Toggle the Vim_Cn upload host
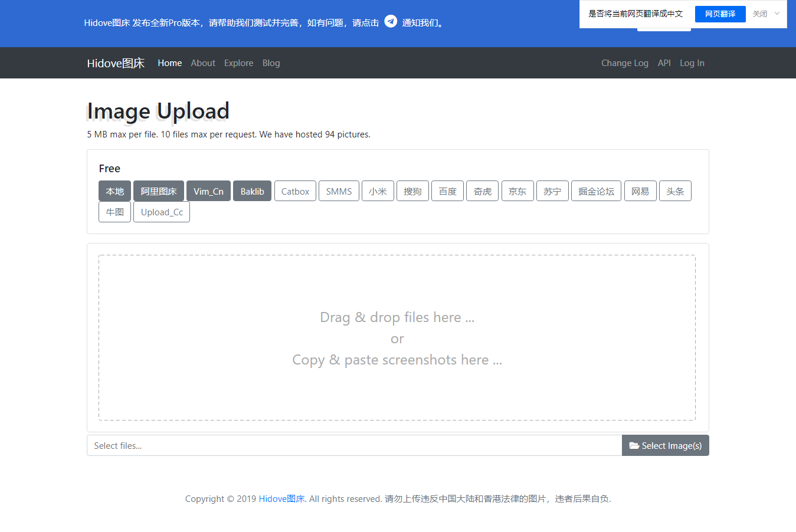Viewport: 796px width, 532px height. 208,191
